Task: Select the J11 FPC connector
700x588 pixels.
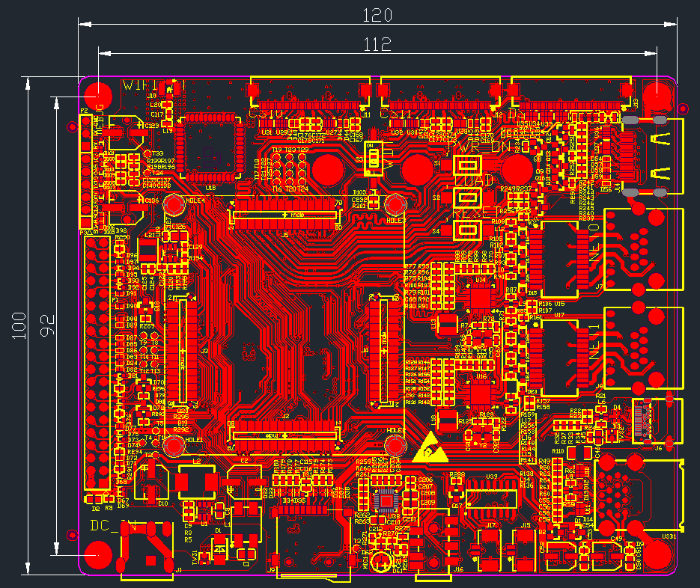Action: [x=310, y=94]
